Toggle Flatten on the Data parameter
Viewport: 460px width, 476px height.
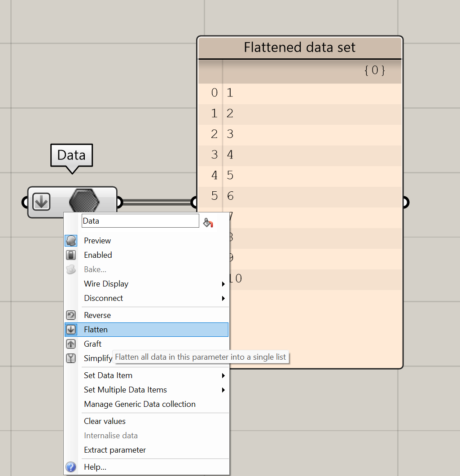(x=96, y=330)
